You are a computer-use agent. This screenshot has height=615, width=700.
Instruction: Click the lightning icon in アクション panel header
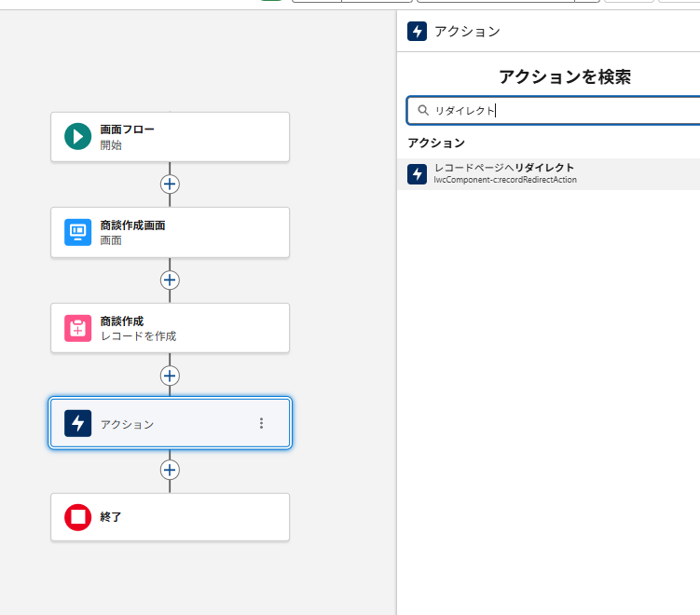[x=417, y=31]
